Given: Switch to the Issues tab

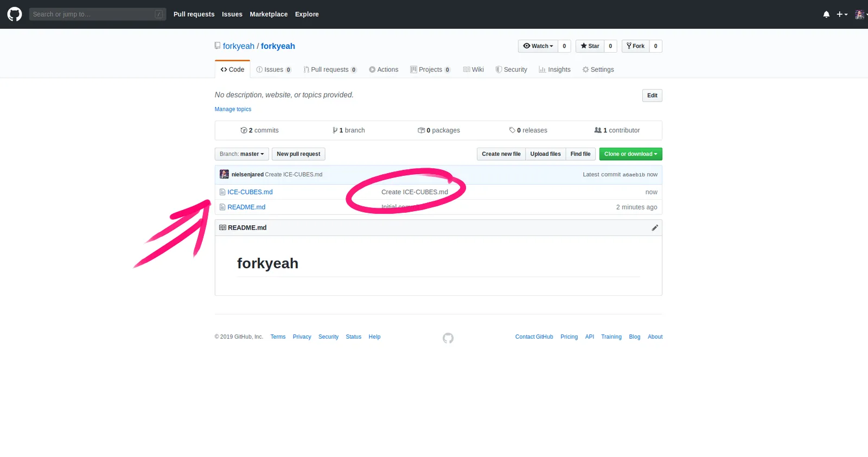Looking at the screenshot, I should pyautogui.click(x=273, y=69).
